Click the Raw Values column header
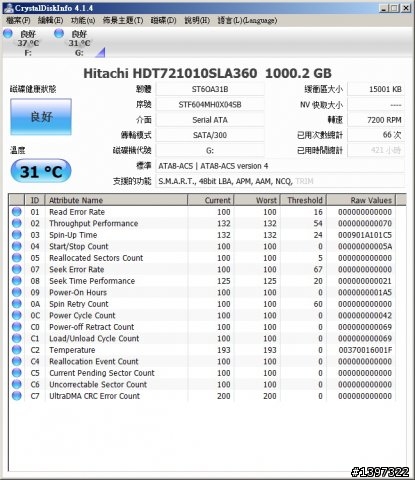Image resolution: width=415 pixels, height=480 pixels. pyautogui.click(x=361, y=200)
